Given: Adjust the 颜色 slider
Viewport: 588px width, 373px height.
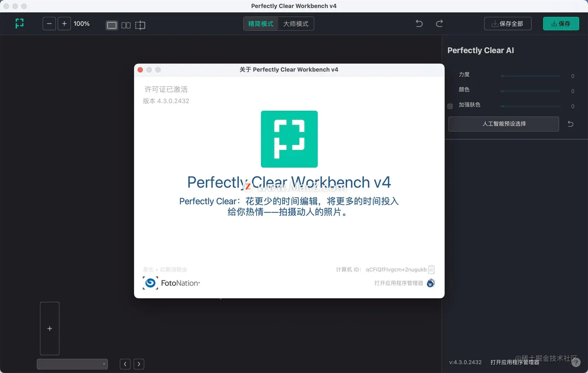Looking at the screenshot, I should click(x=530, y=91).
